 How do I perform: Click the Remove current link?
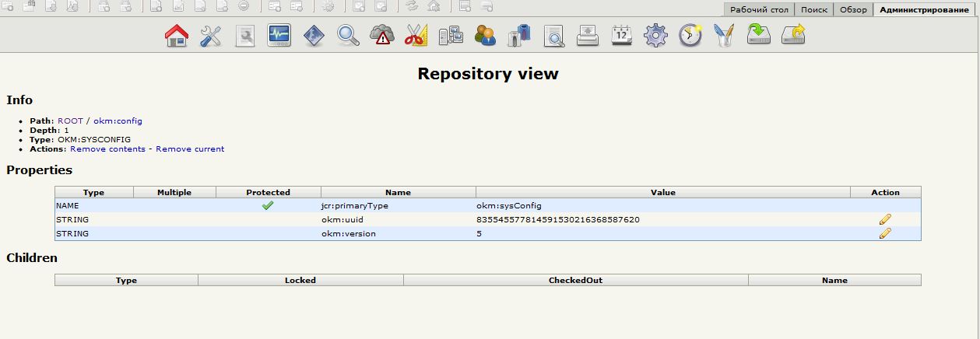click(x=190, y=149)
